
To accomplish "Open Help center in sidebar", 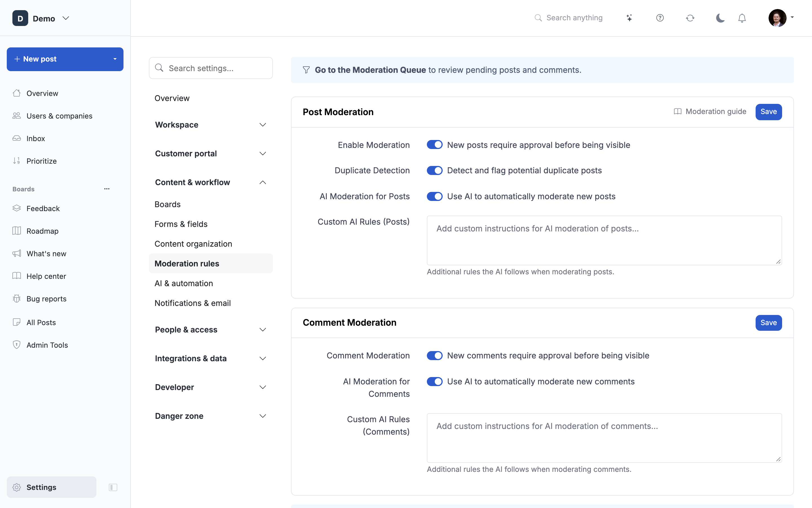I will (46, 276).
